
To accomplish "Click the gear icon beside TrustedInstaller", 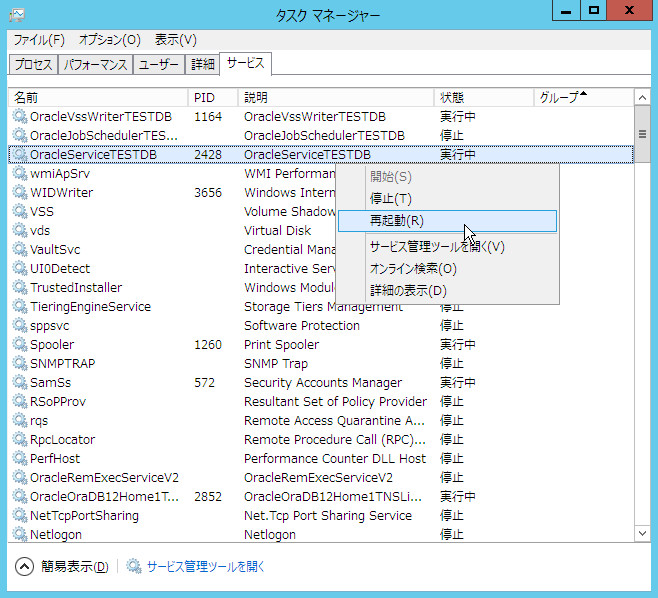I will (20, 287).
